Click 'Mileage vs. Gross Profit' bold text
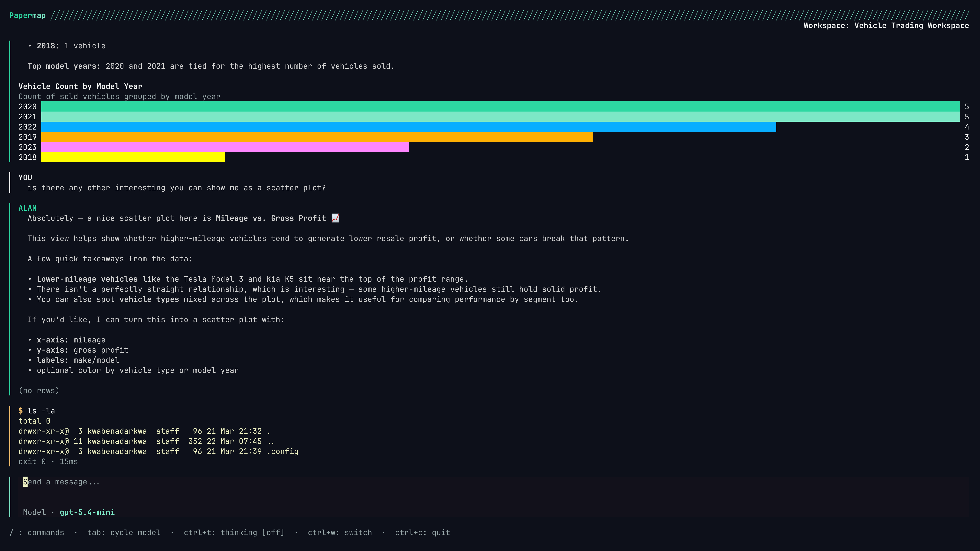This screenshot has width=980, height=551. coord(271,218)
